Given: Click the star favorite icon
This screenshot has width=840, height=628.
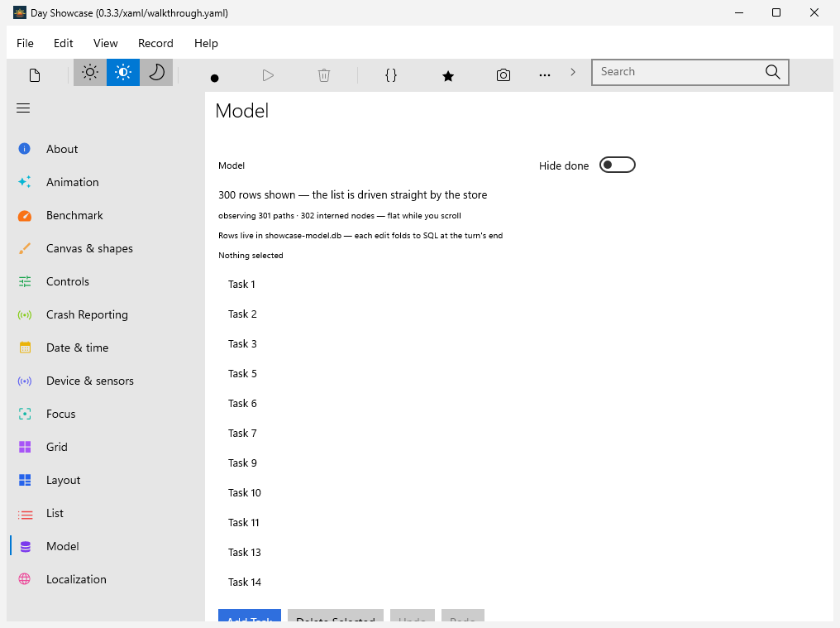Looking at the screenshot, I should tap(448, 76).
